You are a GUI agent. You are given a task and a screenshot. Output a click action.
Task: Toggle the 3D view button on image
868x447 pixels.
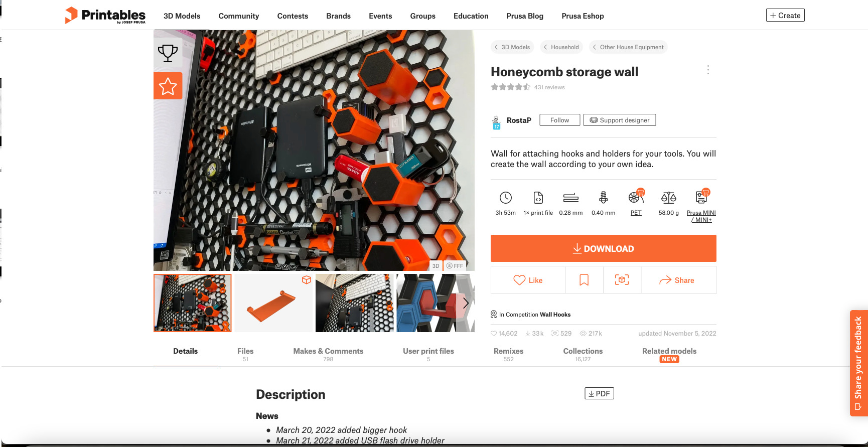[436, 266]
